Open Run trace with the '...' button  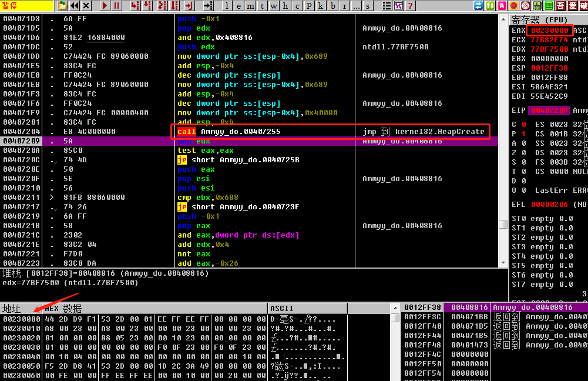356,6
